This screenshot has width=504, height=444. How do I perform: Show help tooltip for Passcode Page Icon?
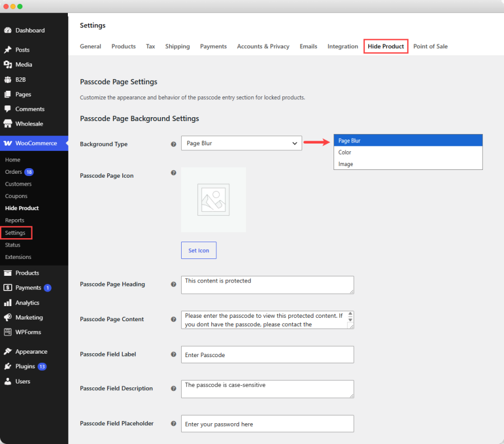[174, 173]
